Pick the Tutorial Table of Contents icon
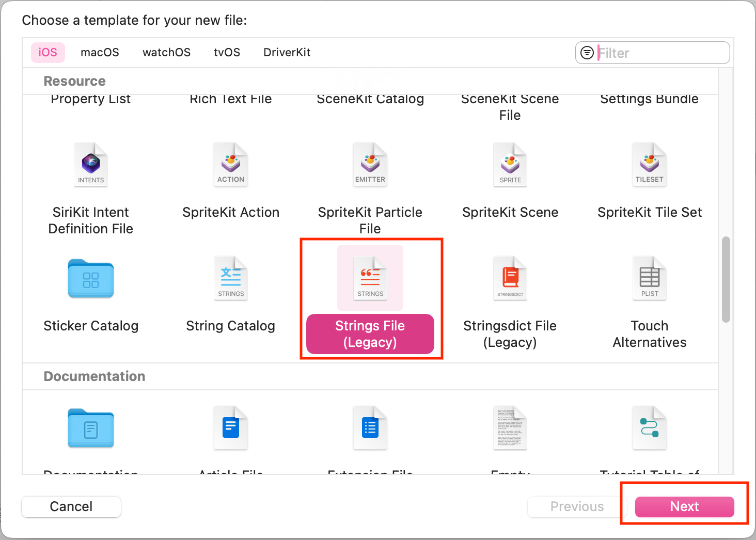The image size is (756, 540). [650, 427]
